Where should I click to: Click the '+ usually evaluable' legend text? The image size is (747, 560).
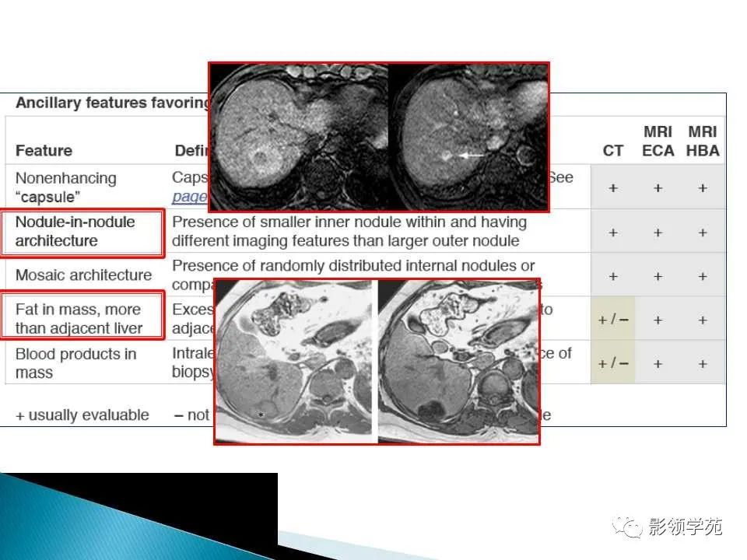pos(82,415)
